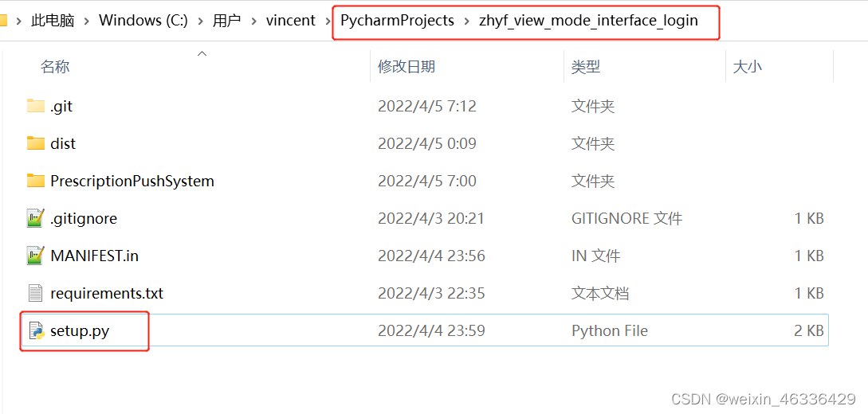Click 文件夹 type cell of .git row
This screenshot has width=868, height=414.
[x=593, y=106]
